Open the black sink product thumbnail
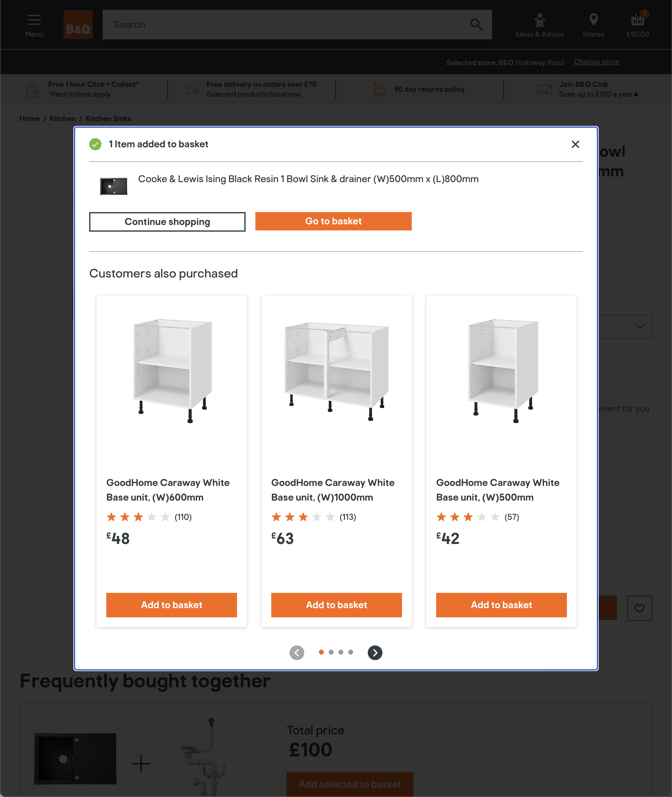The height and width of the screenshot is (797, 672). 114,186
